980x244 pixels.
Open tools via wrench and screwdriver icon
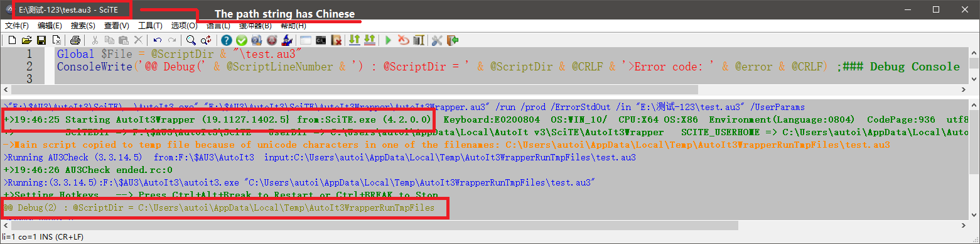(437, 40)
